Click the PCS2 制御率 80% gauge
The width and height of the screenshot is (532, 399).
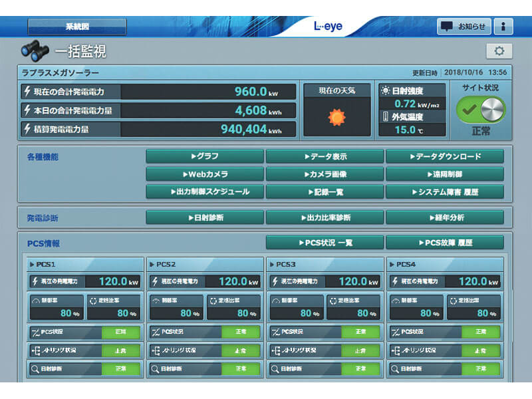[x=174, y=307]
